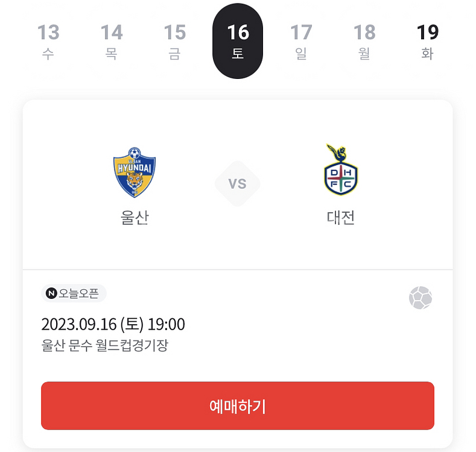Click the soccer ball sport icon

[420, 298]
